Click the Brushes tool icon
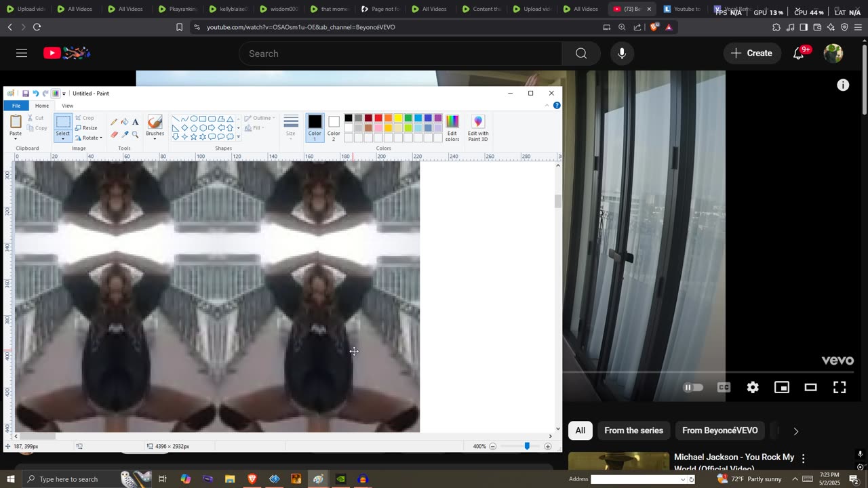 click(x=155, y=122)
